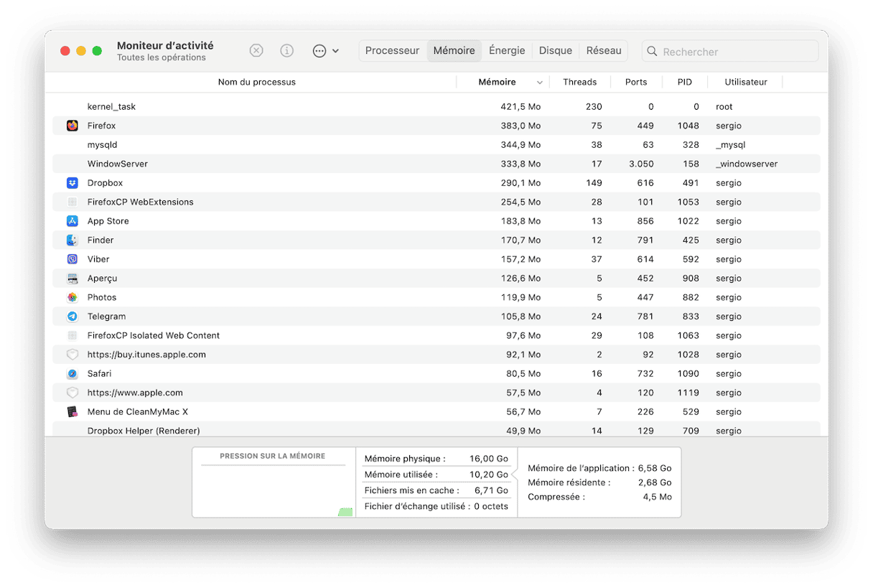Click the Telegram memory value 105,8 Mo
Image resolution: width=873 pixels, height=588 pixels.
[x=520, y=317]
